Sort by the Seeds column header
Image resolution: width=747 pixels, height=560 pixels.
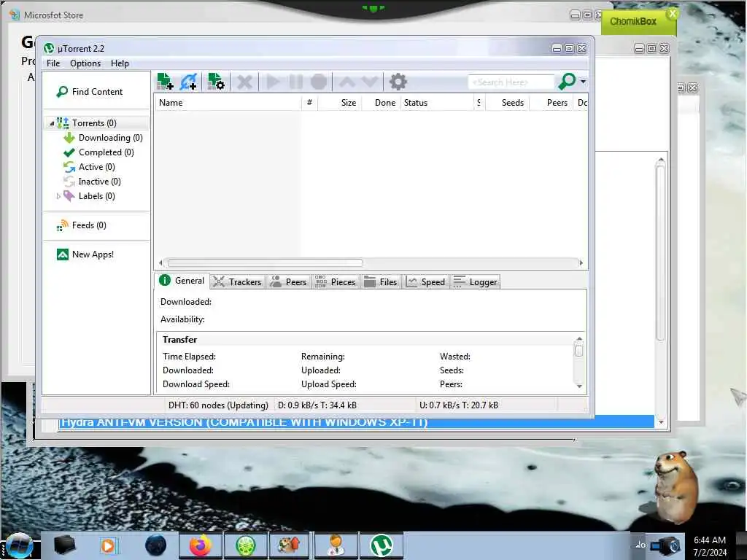tap(508, 102)
